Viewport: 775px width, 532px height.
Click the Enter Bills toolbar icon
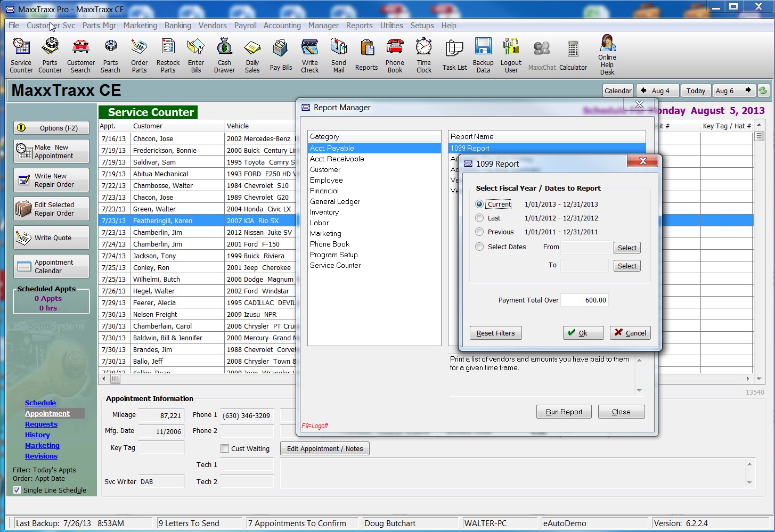tap(196, 55)
